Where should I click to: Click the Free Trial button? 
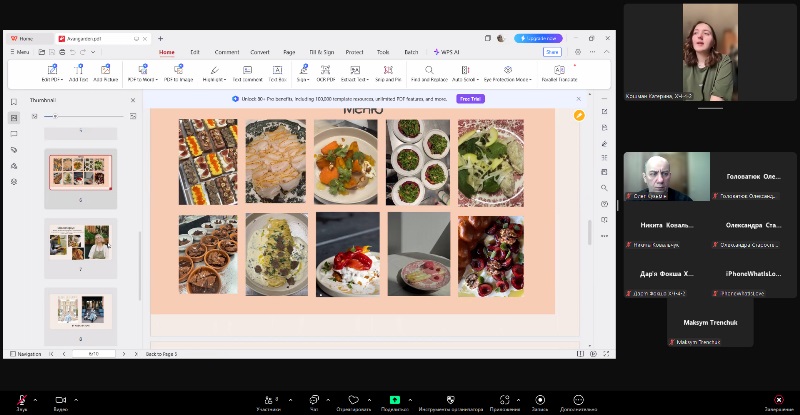tap(470, 99)
